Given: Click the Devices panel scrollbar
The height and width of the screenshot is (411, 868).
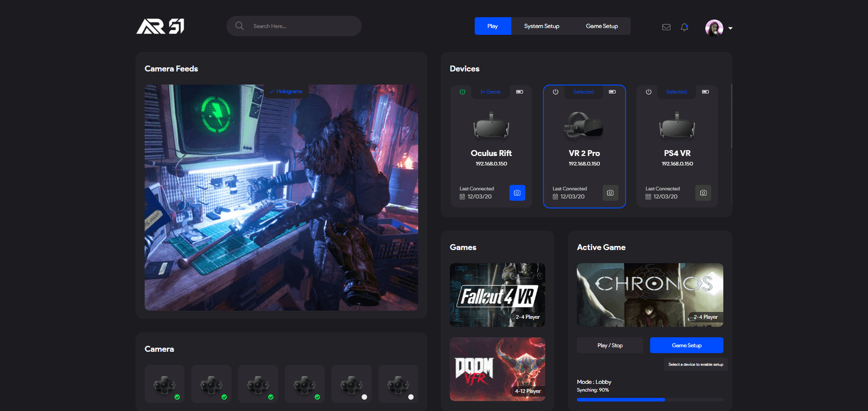Looking at the screenshot, I should point(731,116).
